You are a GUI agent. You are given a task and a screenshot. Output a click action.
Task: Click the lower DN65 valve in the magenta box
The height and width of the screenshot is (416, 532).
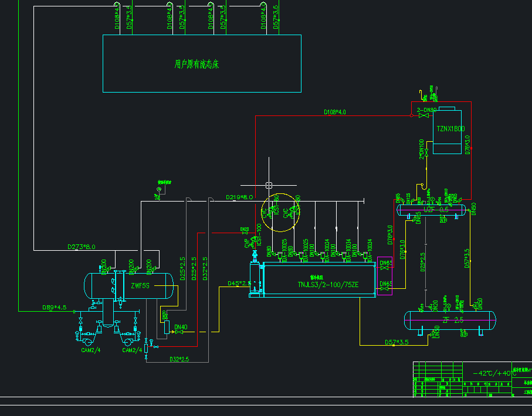tap(384, 289)
